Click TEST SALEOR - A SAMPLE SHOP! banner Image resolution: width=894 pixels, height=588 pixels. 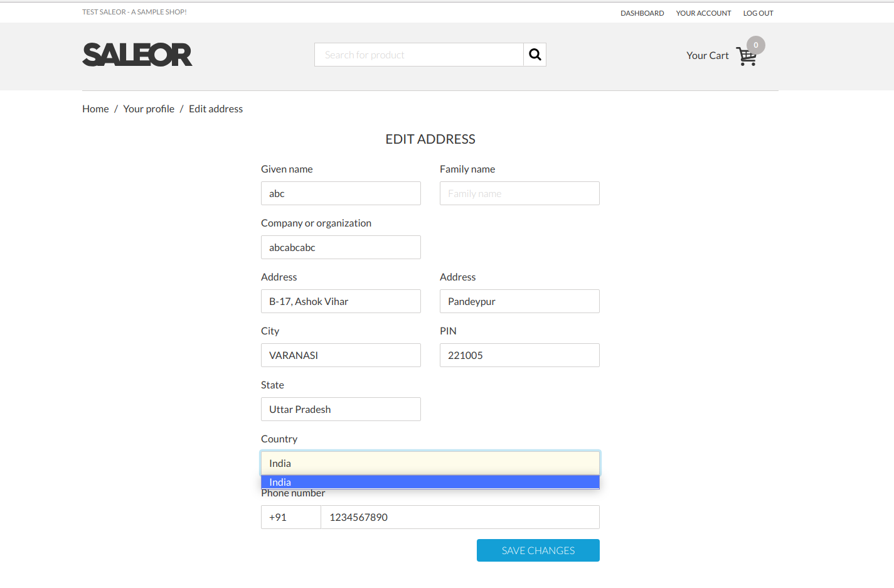click(x=134, y=11)
